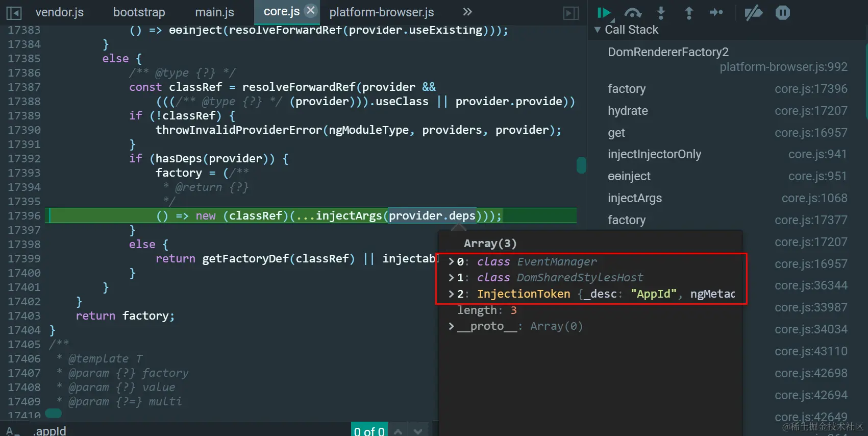The height and width of the screenshot is (436, 868).
Task: Select factory frame at core.js:17377
Action: [727, 220]
